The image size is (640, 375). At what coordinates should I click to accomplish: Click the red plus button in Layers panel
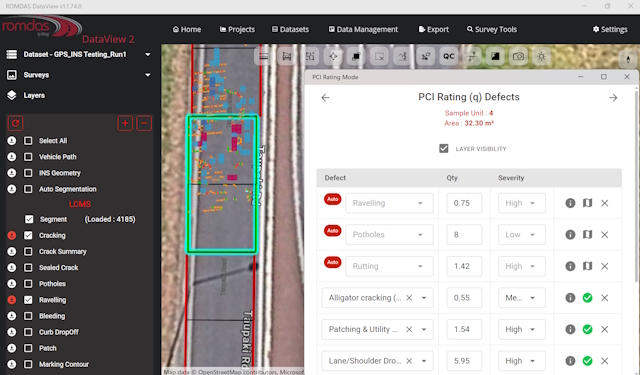(125, 123)
